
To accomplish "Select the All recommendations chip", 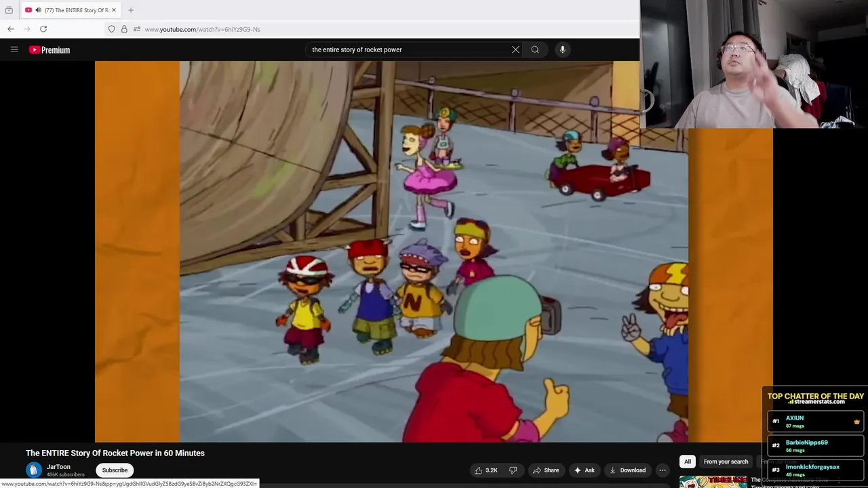I will point(687,462).
